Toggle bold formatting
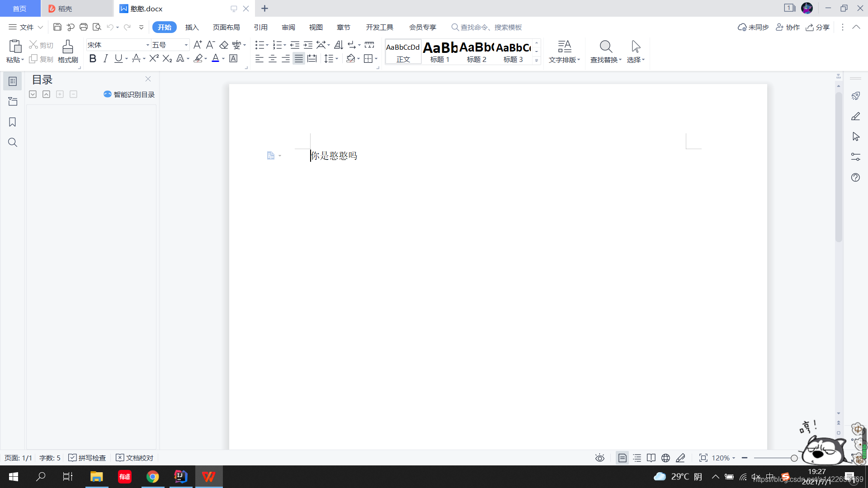 tap(93, 58)
